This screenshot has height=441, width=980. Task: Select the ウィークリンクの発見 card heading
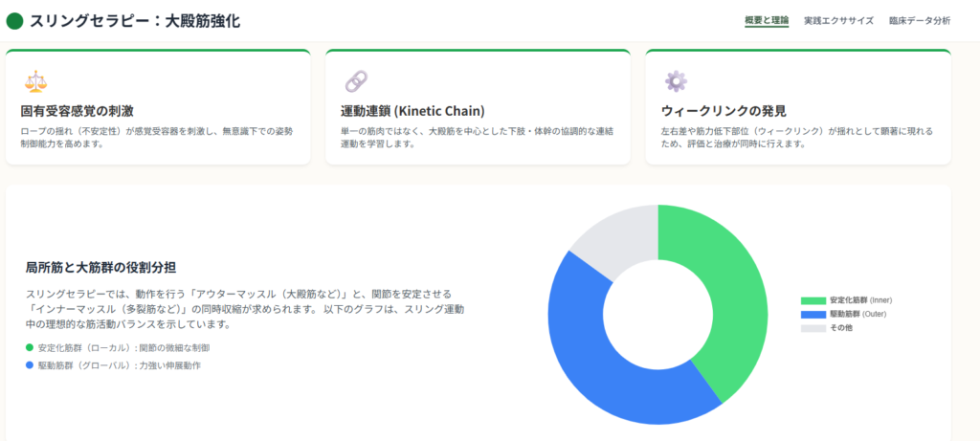[724, 111]
